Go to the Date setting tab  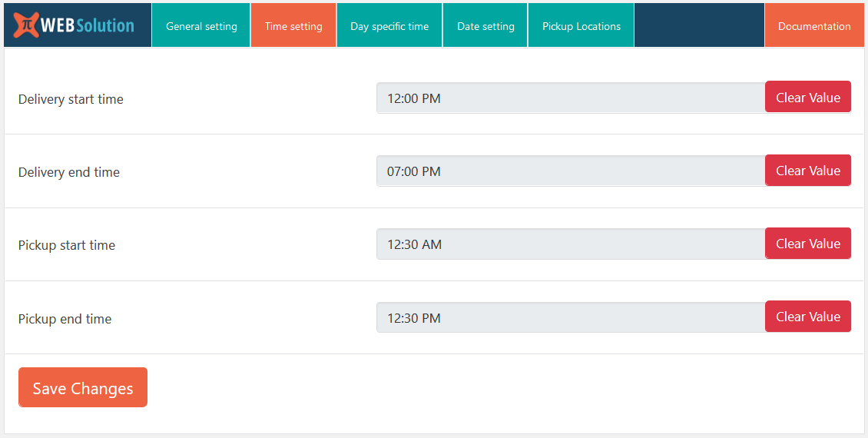pyautogui.click(x=485, y=26)
